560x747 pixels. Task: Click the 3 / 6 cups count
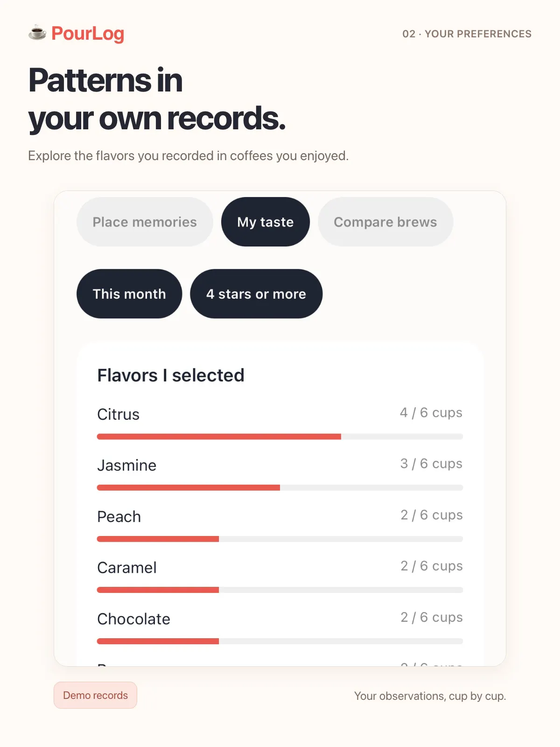pos(431,463)
